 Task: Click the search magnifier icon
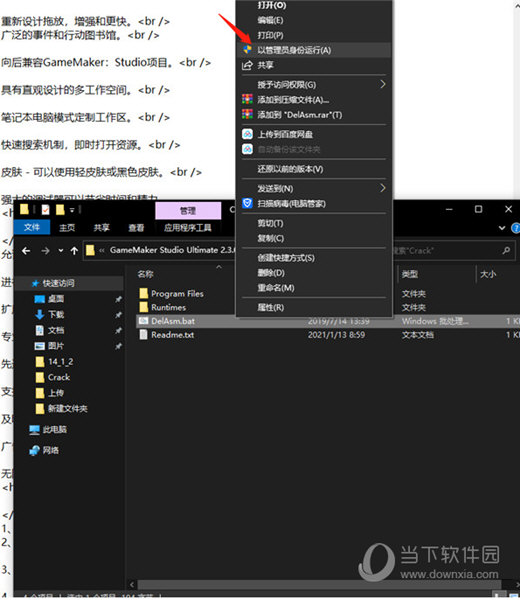pos(506,251)
